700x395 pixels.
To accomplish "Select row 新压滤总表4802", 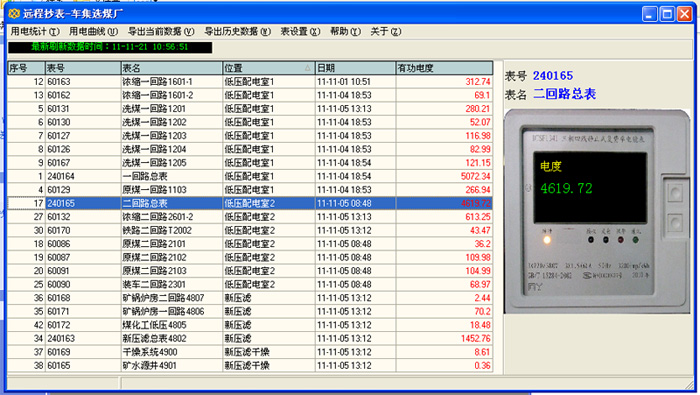I will (250, 338).
